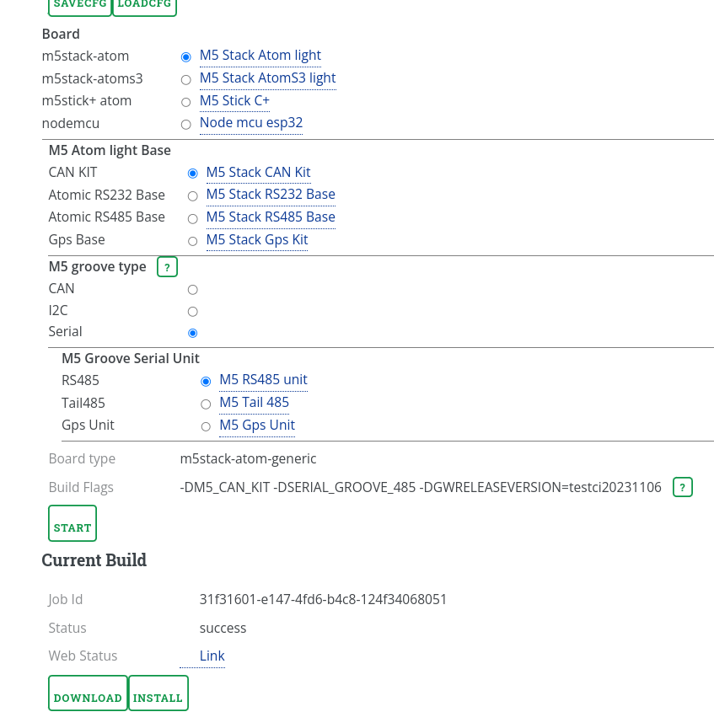This screenshot has width=714, height=728.
Task: Open the Build Flags help icon
Action: (x=682, y=487)
